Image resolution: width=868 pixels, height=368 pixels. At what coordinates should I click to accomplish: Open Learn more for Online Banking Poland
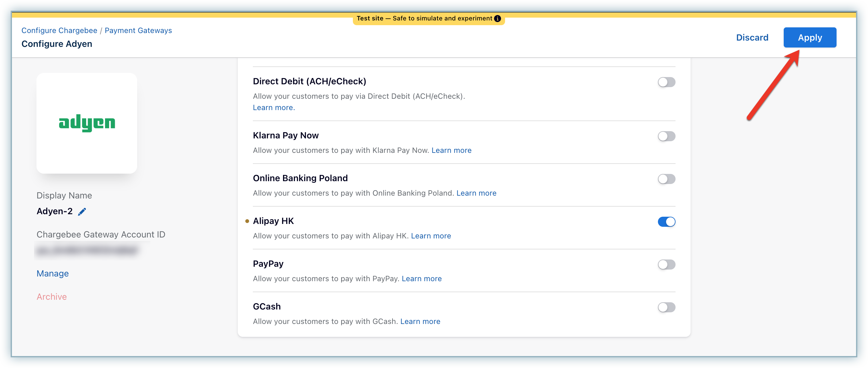coord(476,193)
